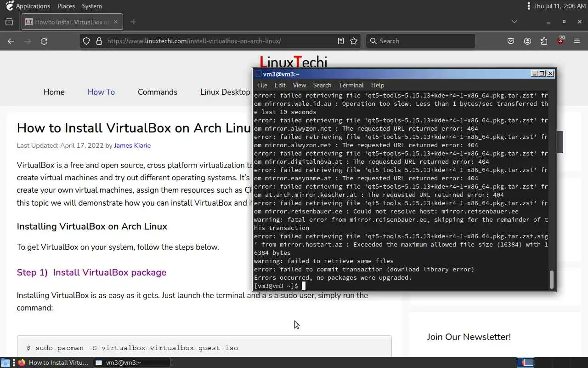Open the System menu

tap(92, 6)
